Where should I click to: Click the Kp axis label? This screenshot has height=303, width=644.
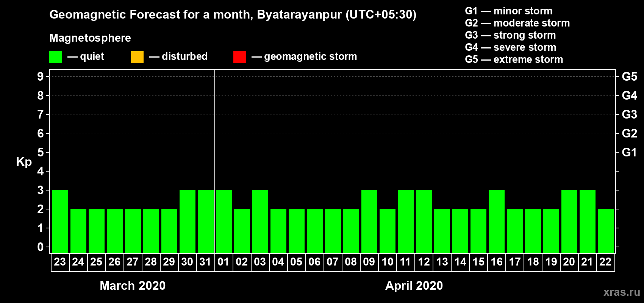24,162
